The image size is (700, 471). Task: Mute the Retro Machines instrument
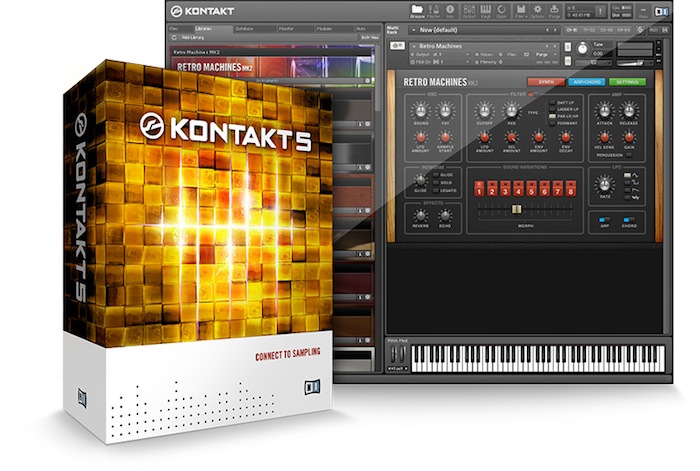tap(568, 61)
